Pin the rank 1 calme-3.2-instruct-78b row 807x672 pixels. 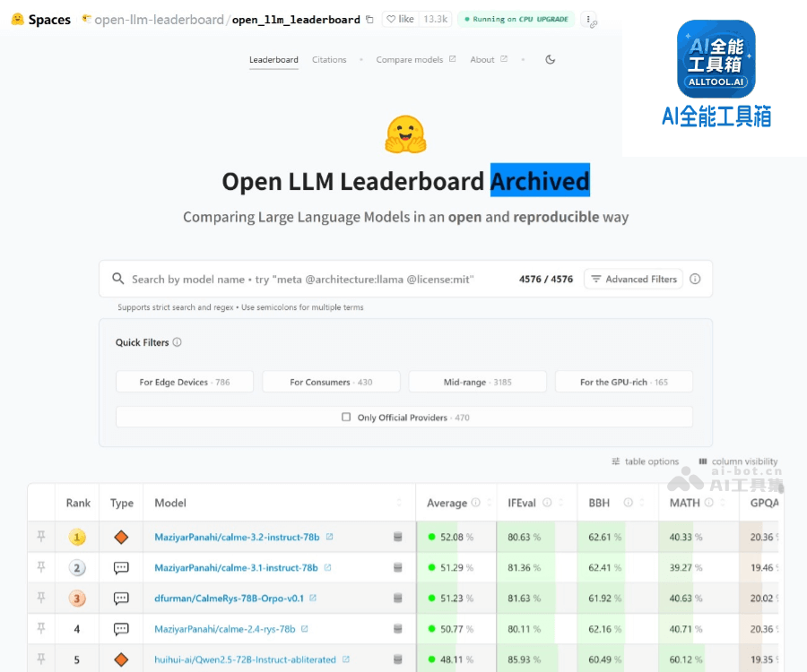click(x=41, y=537)
